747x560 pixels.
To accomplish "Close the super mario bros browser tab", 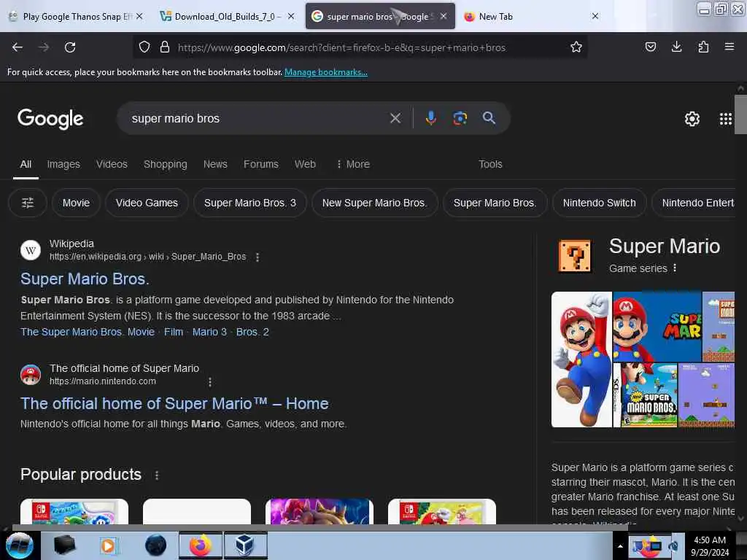I will (x=444, y=16).
